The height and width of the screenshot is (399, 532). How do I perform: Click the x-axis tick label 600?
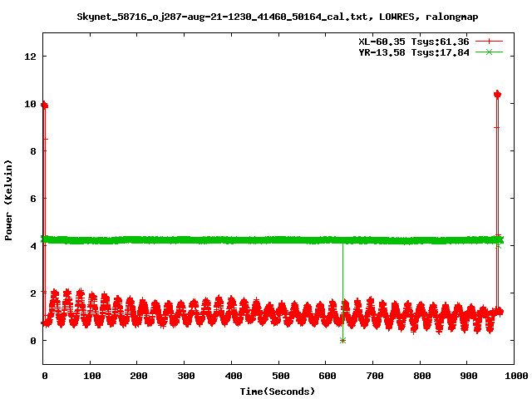click(328, 376)
